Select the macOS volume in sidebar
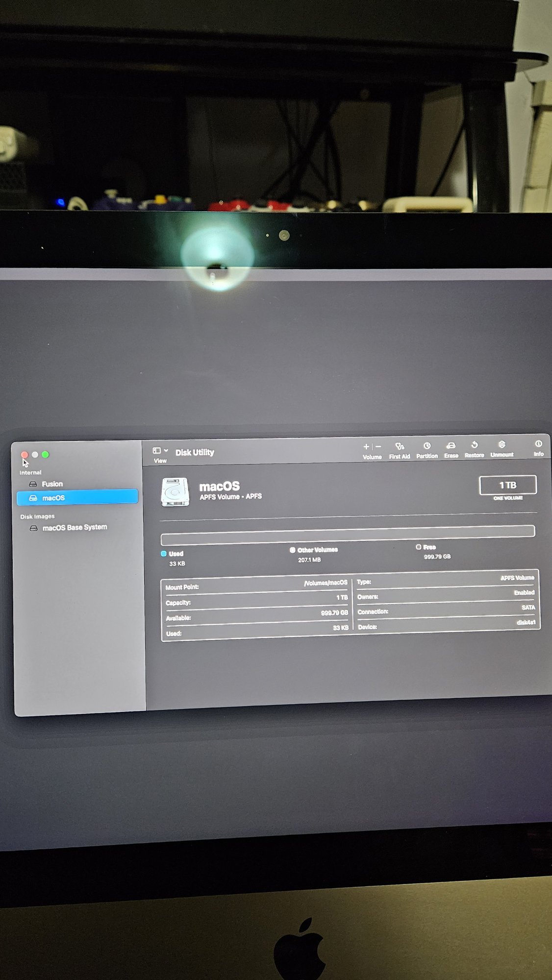 77,497
